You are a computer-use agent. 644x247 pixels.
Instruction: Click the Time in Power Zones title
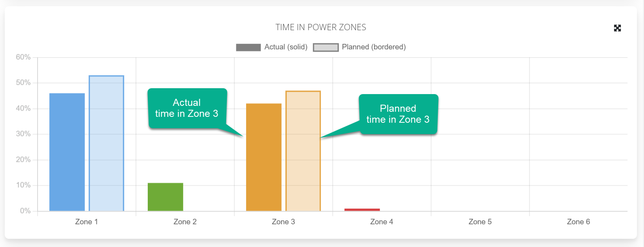[x=321, y=27]
